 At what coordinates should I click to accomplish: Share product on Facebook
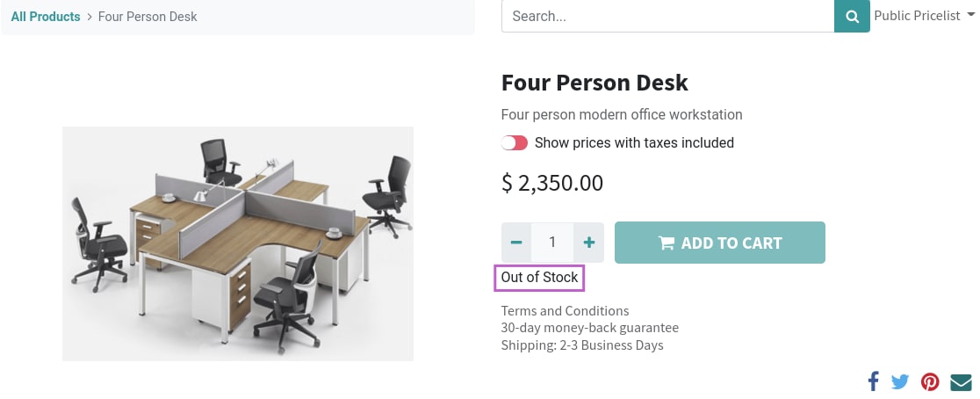point(873,381)
